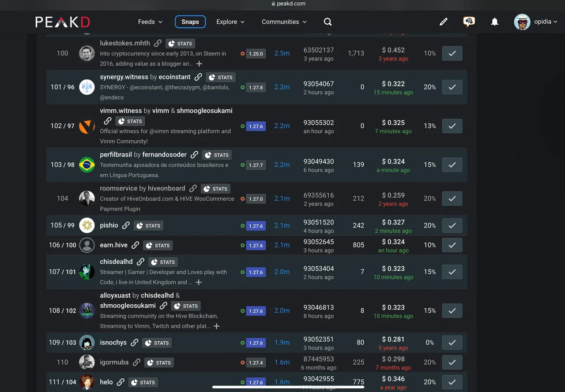
Task: Open fernandosoder owner link
Action: tap(165, 155)
